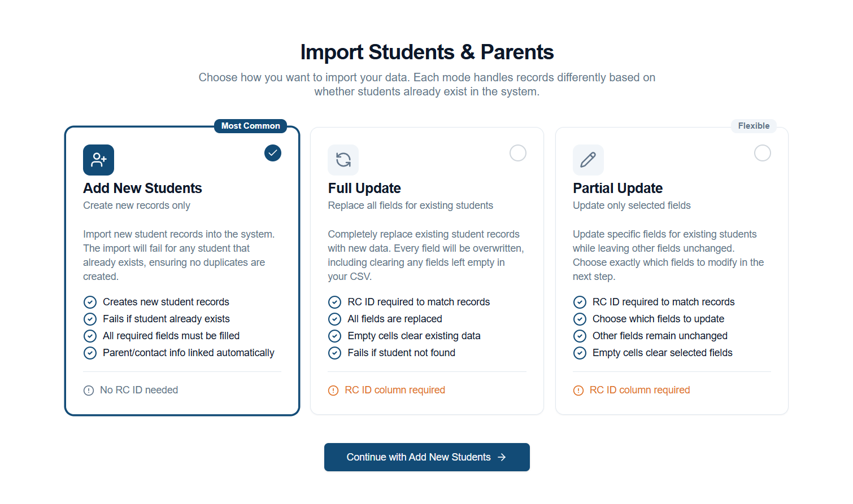The width and height of the screenshot is (853, 504).
Task: Click the add-user icon in Add New Students
Action: (98, 160)
